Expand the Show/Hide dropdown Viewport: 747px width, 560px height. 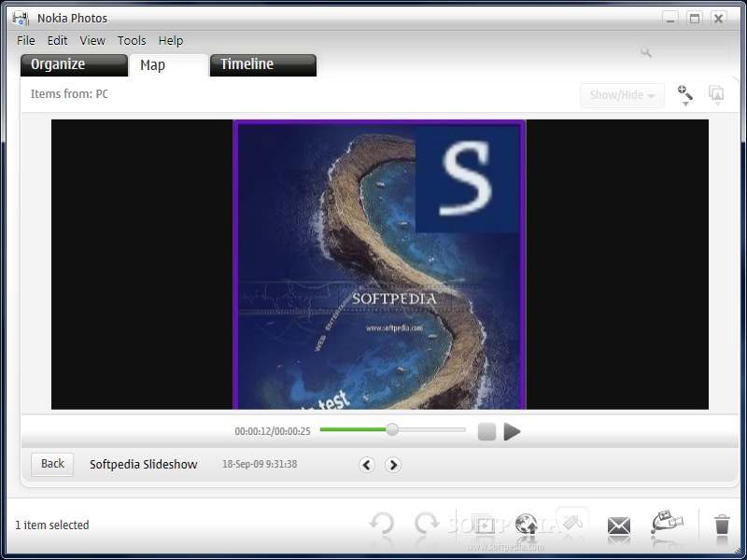(622, 95)
